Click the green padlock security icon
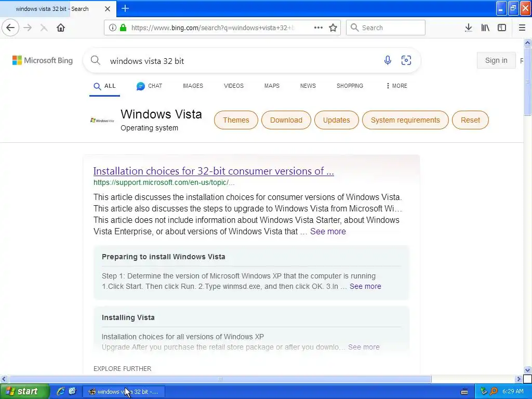The height and width of the screenshot is (399, 532). click(123, 28)
